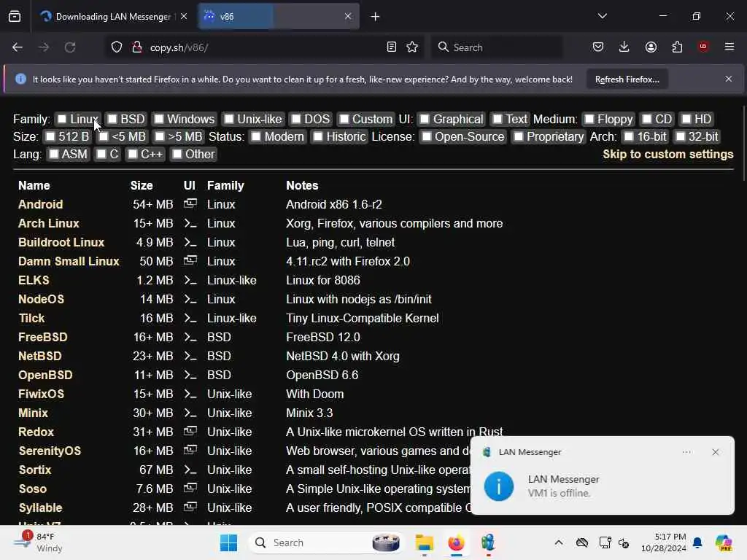
Task: Show hidden system tray icons
Action: [559, 542]
